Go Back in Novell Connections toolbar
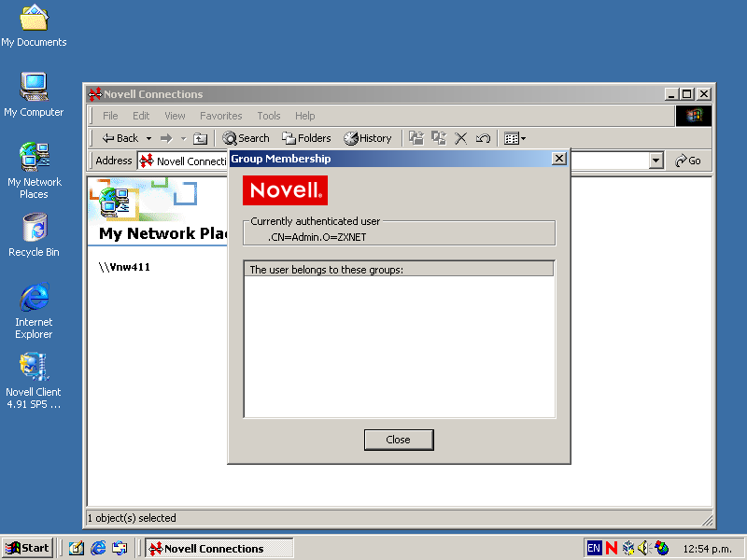This screenshot has height=560, width=747. coord(120,138)
